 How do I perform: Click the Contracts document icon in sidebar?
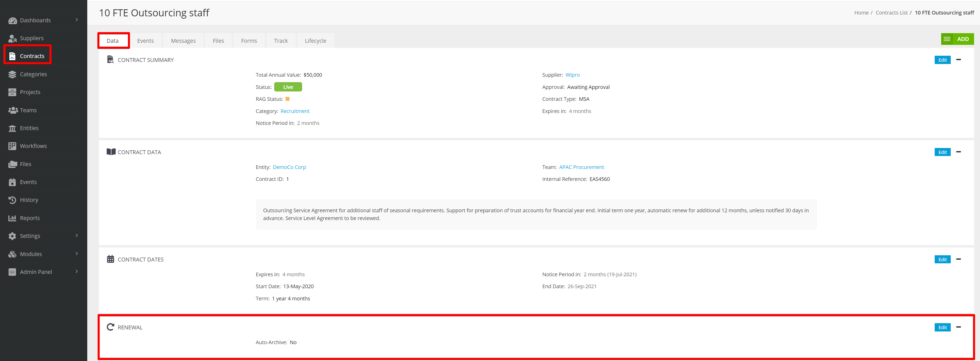12,56
